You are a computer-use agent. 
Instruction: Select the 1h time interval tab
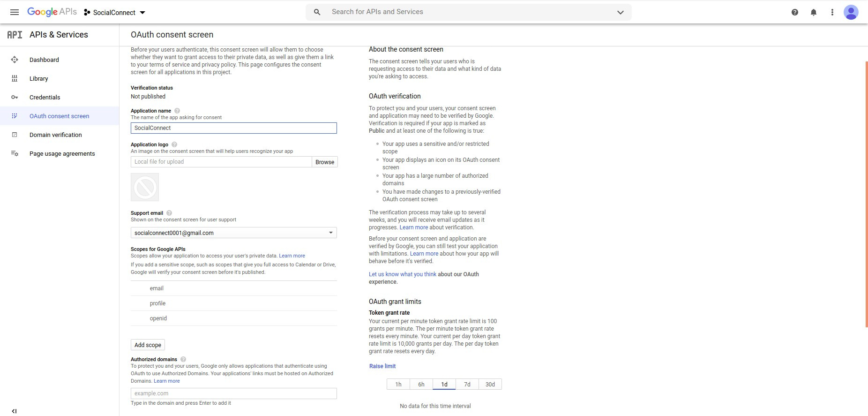398,384
